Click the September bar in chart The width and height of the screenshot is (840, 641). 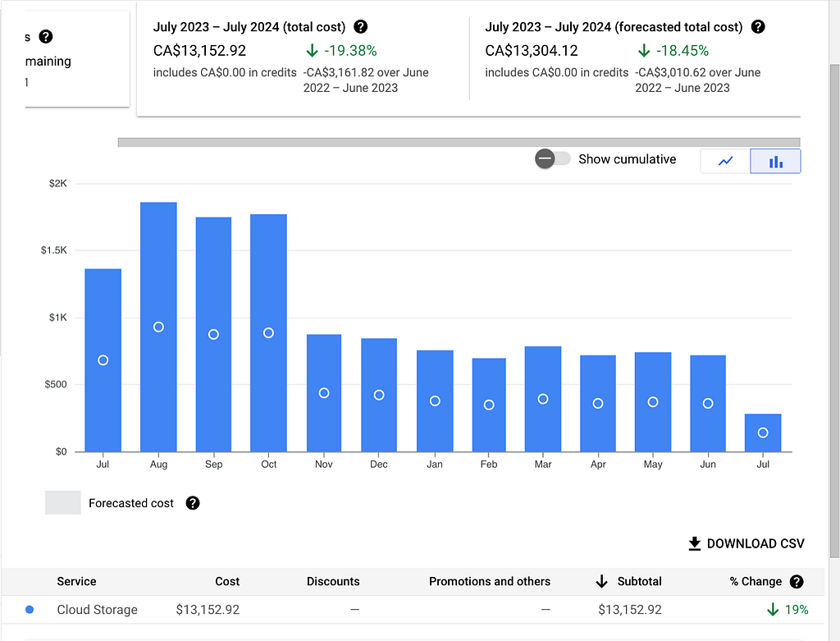(x=213, y=334)
